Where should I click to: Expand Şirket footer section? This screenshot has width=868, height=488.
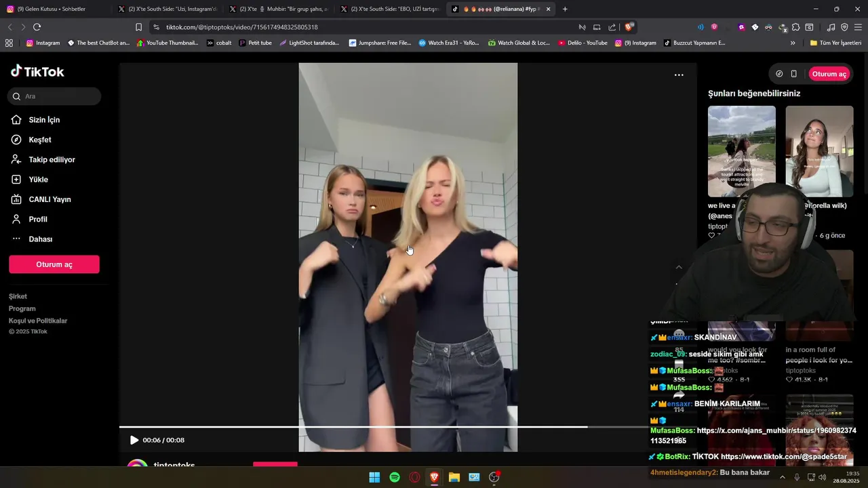(x=18, y=297)
